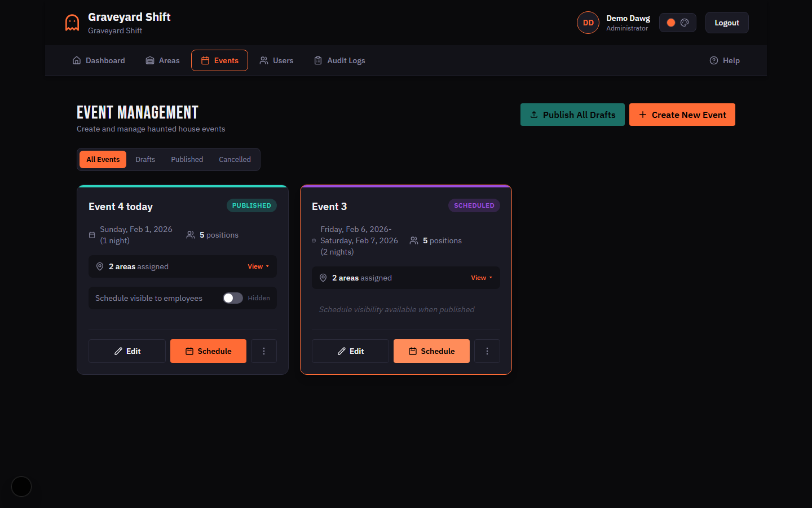Open Audit Logs clipboard icon

(x=318, y=60)
